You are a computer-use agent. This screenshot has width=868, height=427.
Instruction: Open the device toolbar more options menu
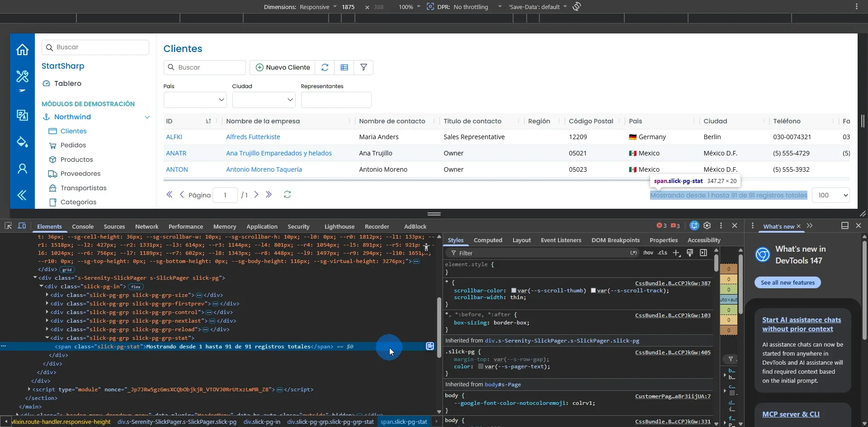856,7
